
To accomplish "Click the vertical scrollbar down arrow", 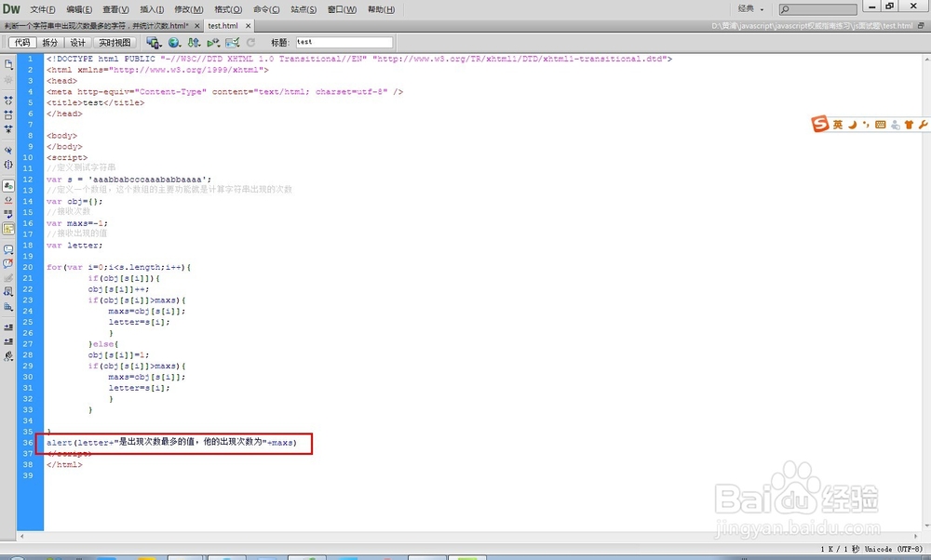I will [x=927, y=526].
